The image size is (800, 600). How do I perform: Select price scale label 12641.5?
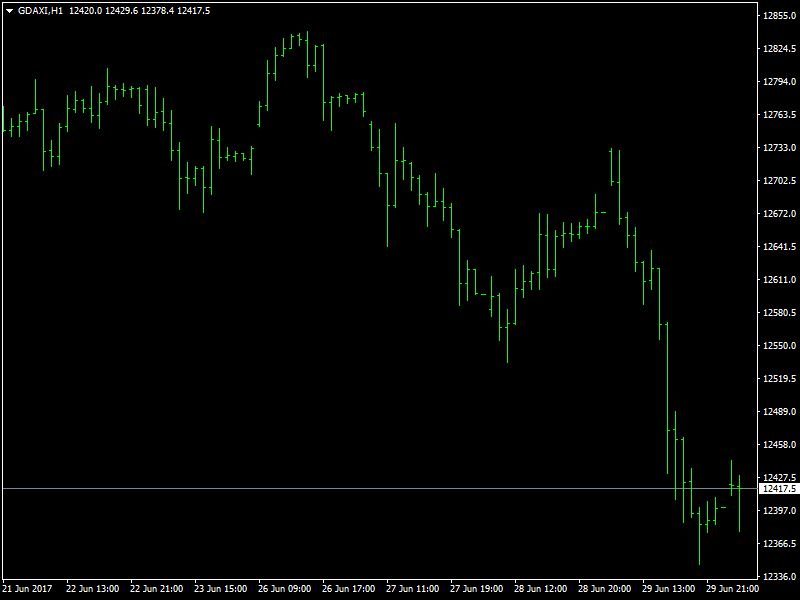[779, 247]
